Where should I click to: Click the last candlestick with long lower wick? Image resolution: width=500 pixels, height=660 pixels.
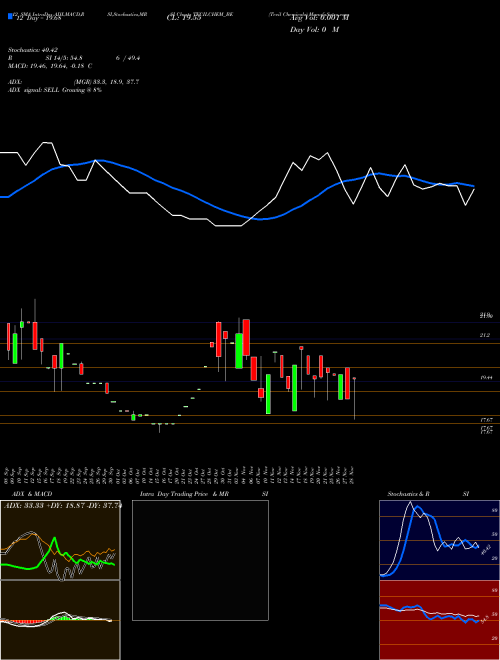[354, 398]
